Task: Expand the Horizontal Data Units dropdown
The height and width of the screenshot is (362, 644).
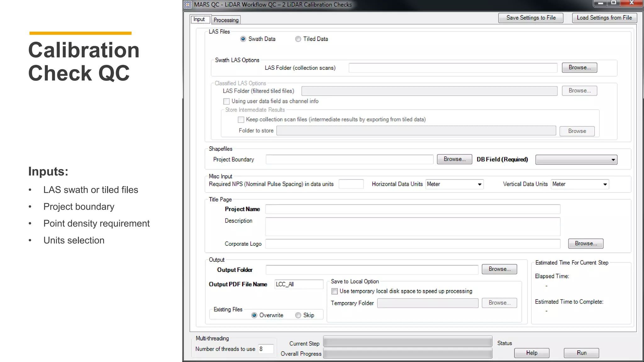Action: click(454, 184)
